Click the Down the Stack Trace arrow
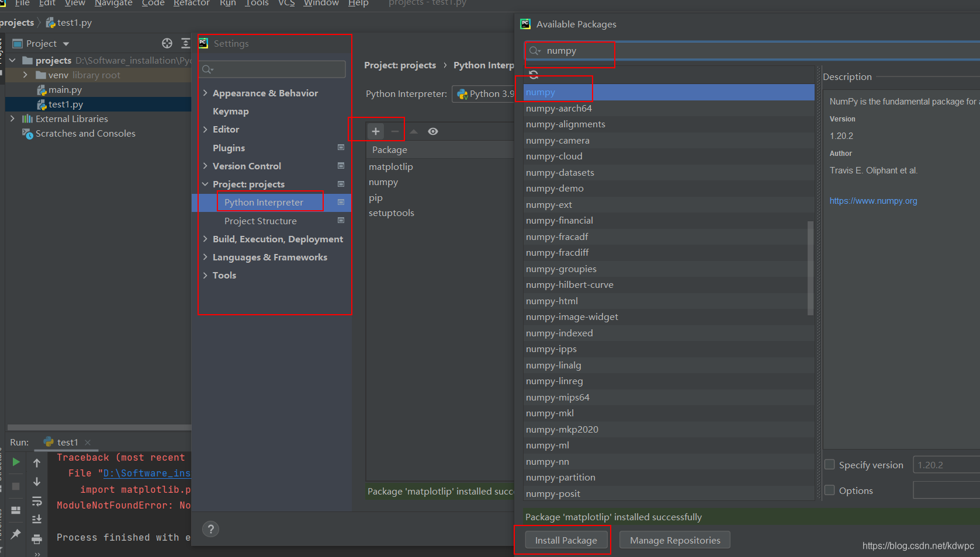Image resolution: width=980 pixels, height=557 pixels. click(x=37, y=482)
